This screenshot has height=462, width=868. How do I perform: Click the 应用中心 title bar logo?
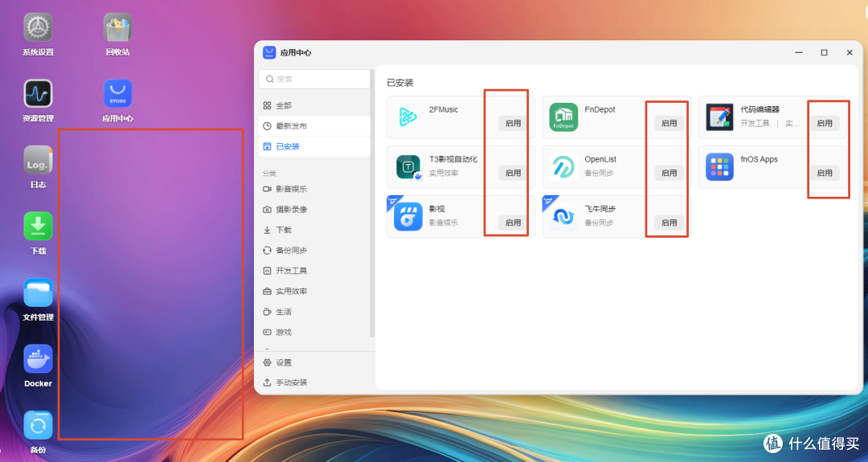269,52
